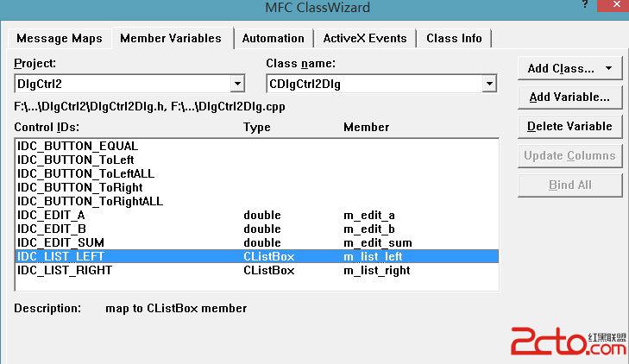
Task: Select the IDC_EDIT_A control ID
Action: click(x=51, y=216)
